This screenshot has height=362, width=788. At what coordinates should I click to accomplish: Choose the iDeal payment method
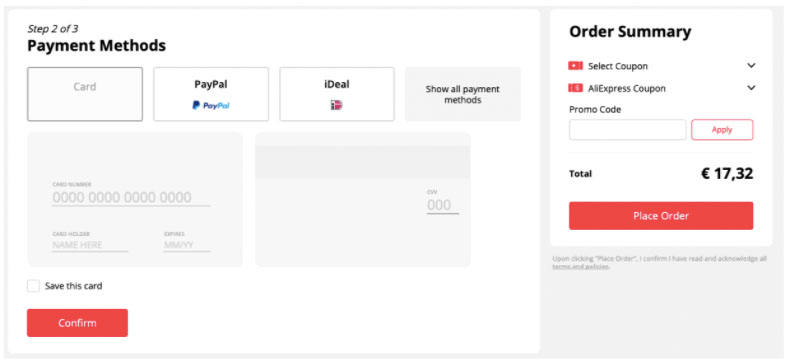(337, 94)
